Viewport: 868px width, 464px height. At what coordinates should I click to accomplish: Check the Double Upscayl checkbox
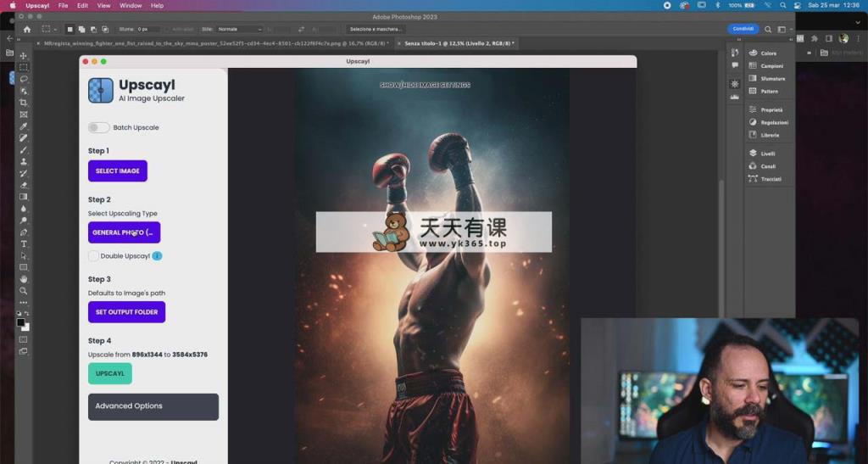tap(93, 256)
